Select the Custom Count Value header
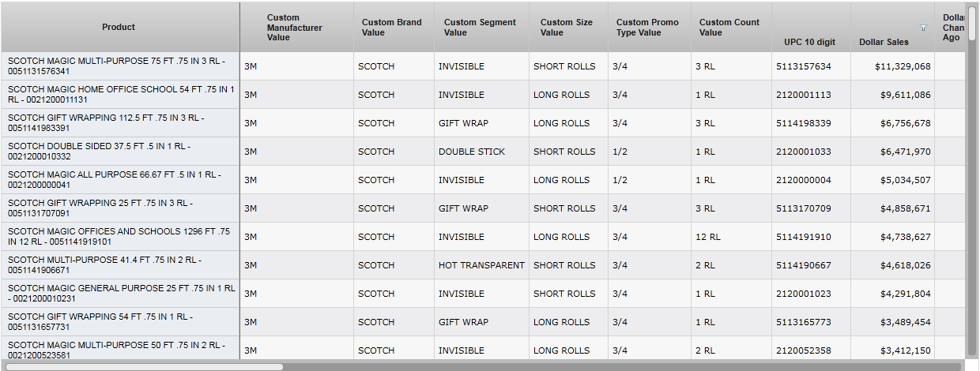 pos(729,27)
